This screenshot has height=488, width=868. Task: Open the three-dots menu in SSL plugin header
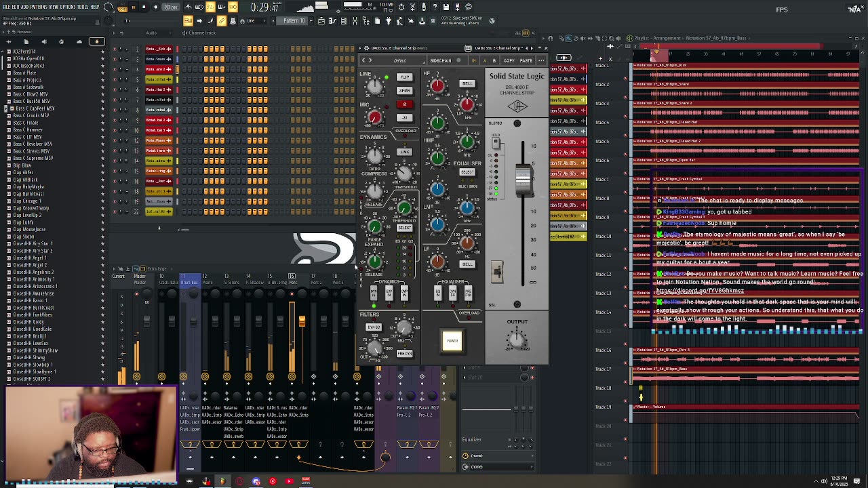(x=541, y=60)
